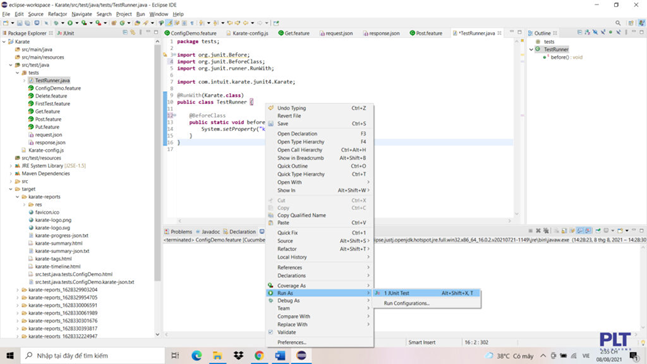Choose 1 JUnit Test submenu item

point(426,293)
